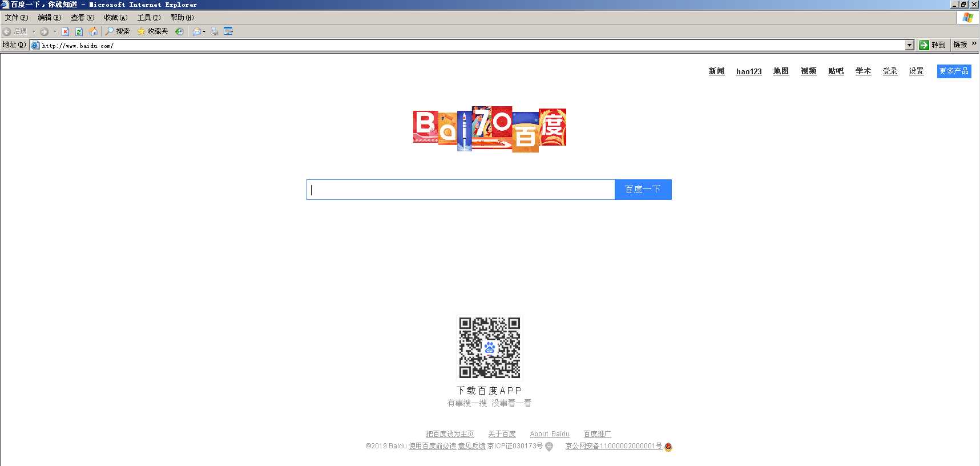Image resolution: width=980 pixels, height=466 pixels.
Task: Click the 京公网安备 registration link
Action: click(x=614, y=447)
